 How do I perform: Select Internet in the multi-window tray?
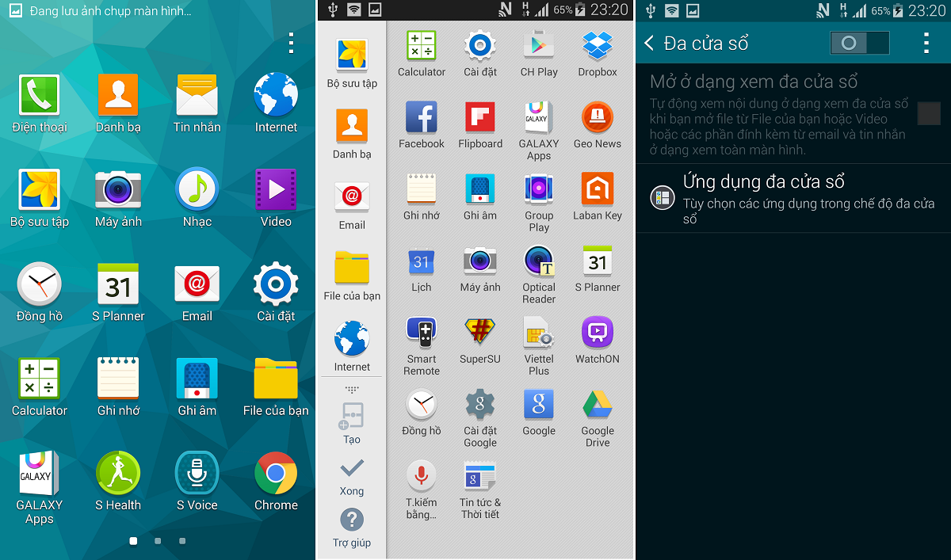click(x=352, y=347)
